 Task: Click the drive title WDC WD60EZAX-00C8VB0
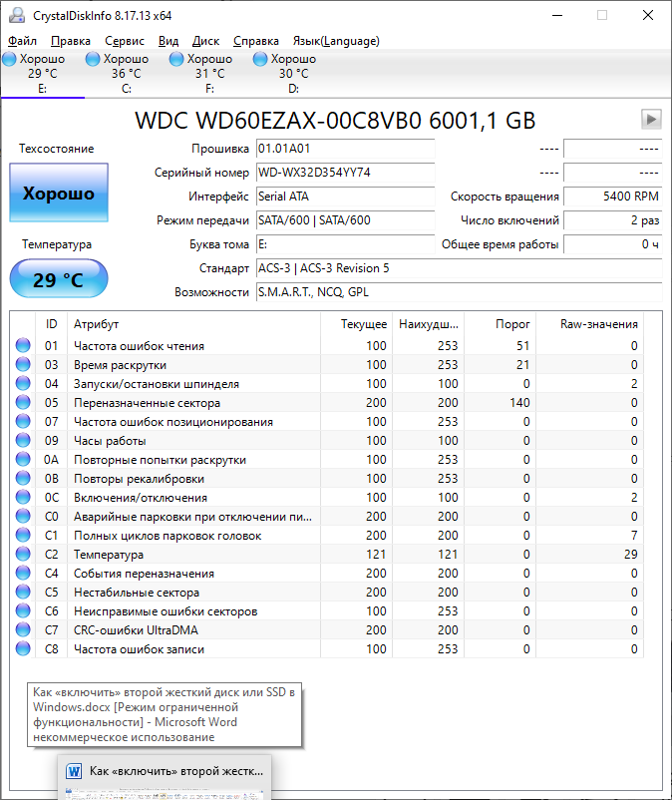click(335, 121)
